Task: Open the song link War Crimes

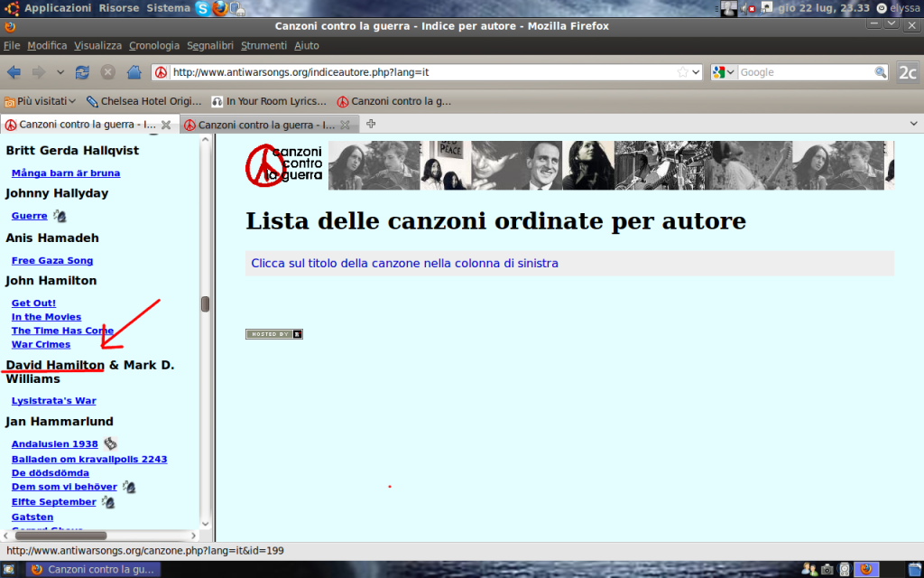Action: coord(41,344)
